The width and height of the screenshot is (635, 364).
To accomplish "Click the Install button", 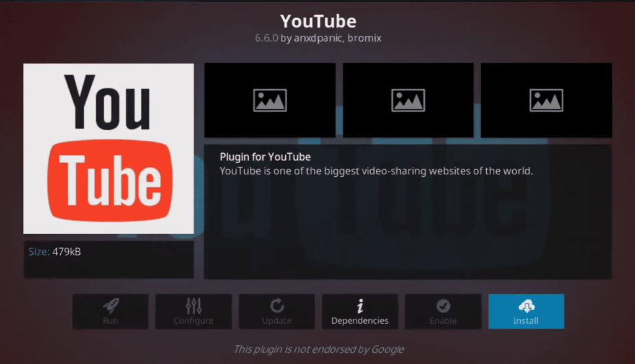I will coord(526,311).
